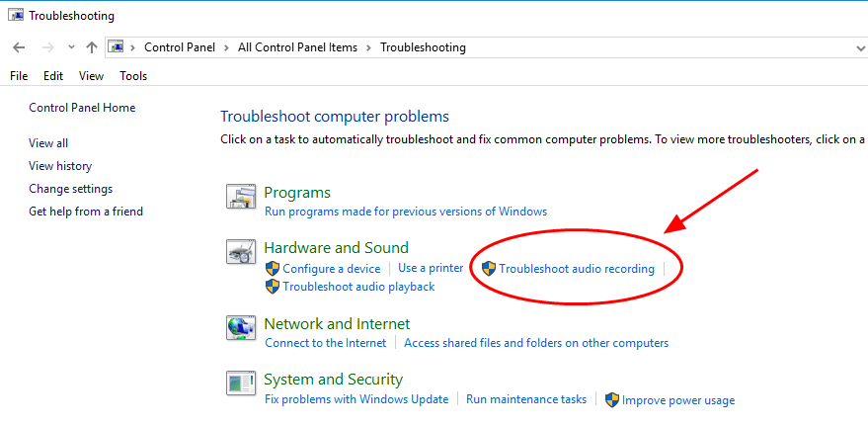
Task: Open Fix problems with Windows Update
Action: coord(356,399)
